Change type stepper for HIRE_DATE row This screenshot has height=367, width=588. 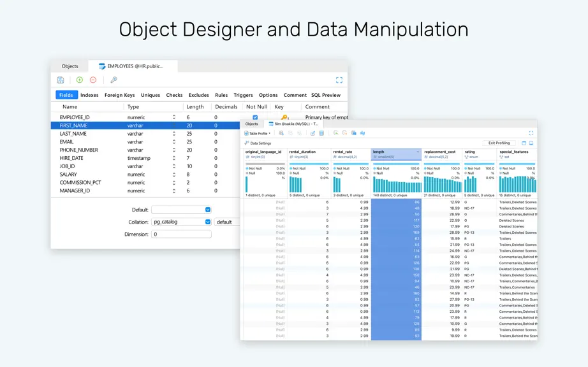tap(174, 158)
